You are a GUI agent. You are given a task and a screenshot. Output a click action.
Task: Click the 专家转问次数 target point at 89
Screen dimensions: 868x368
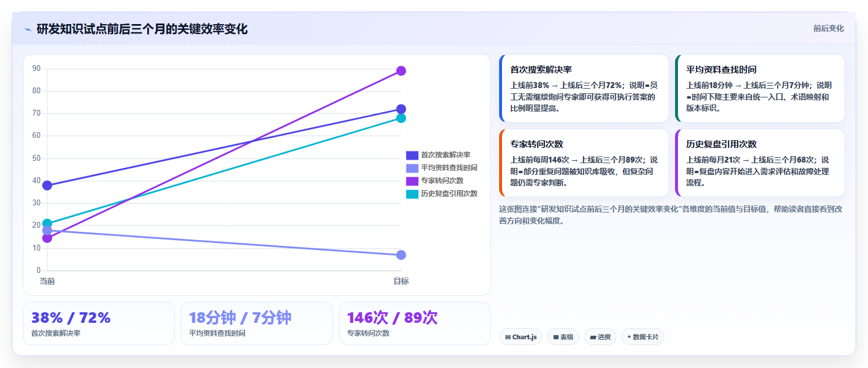click(401, 71)
